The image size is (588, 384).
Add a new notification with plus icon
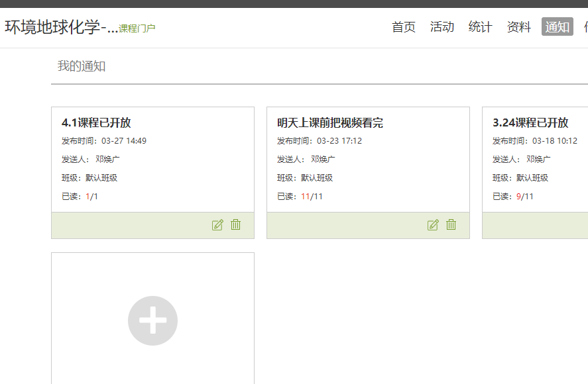click(x=152, y=320)
